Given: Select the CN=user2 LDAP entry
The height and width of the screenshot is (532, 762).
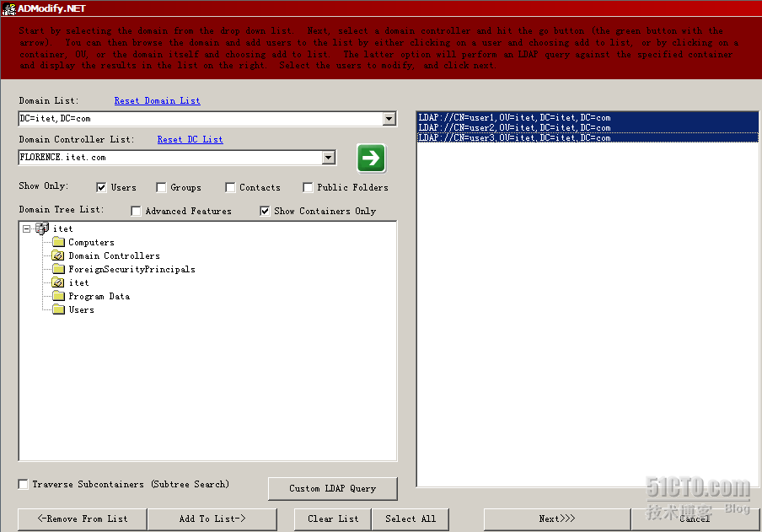Looking at the screenshot, I should coord(588,127).
